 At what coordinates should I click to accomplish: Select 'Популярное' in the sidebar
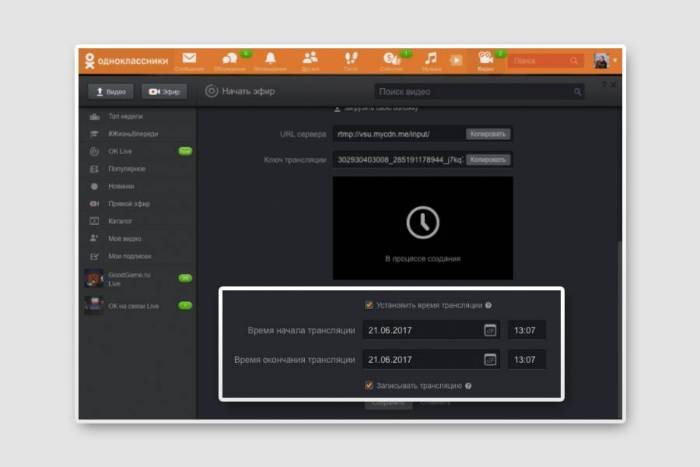[126, 169]
